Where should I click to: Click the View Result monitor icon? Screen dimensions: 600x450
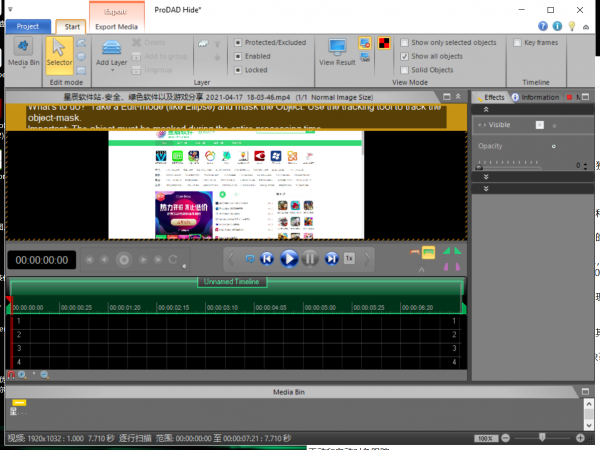(337, 47)
